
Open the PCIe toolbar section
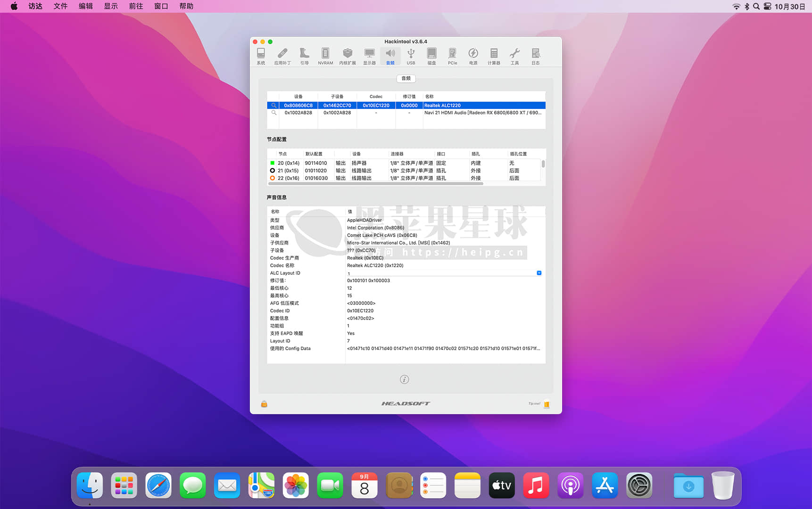452,56
